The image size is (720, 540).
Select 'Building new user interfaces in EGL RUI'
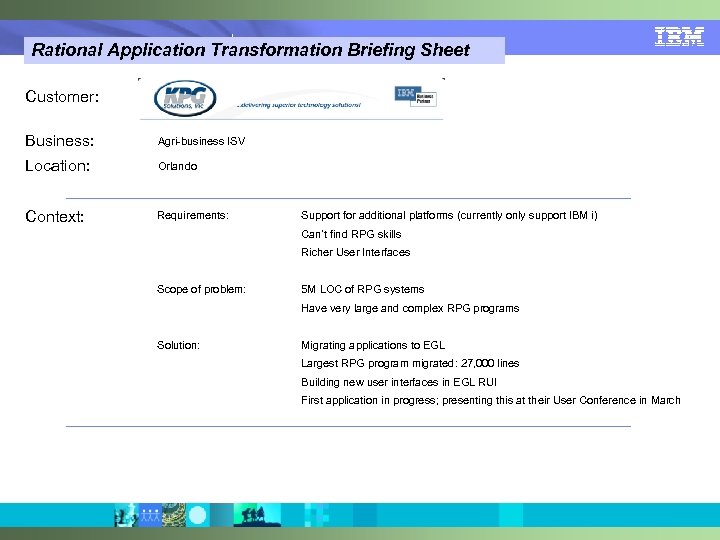point(399,382)
